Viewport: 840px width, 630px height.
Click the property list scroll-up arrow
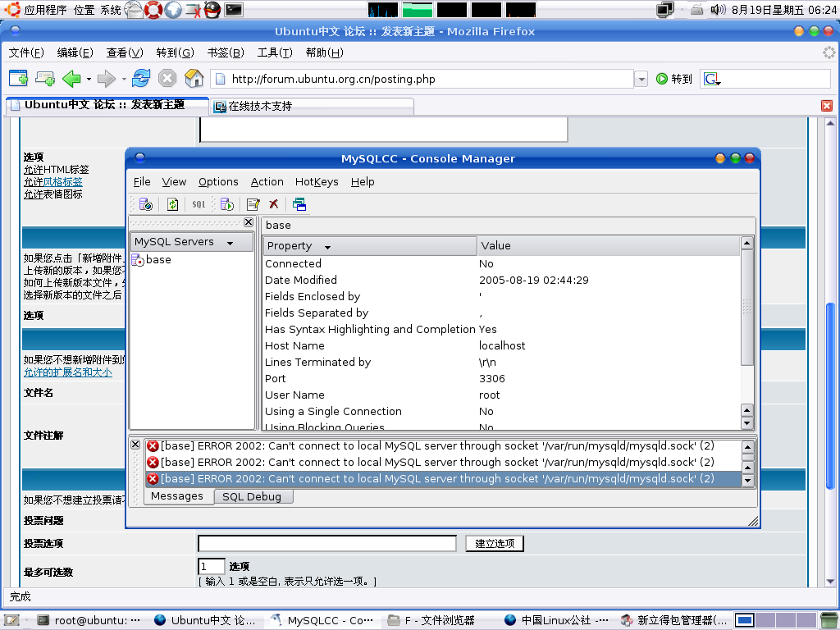[747, 243]
